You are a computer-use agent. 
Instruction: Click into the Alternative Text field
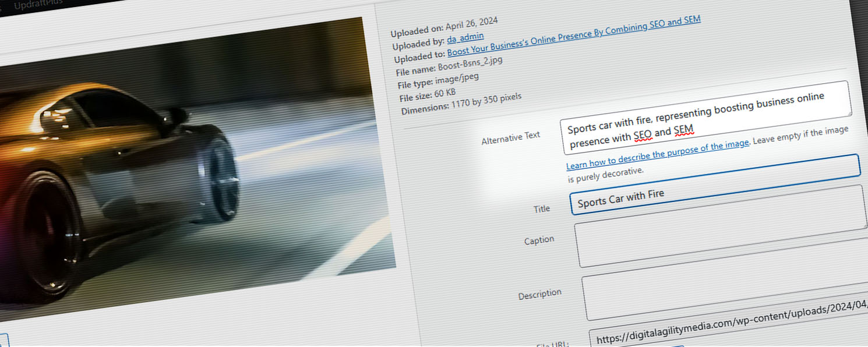(x=705, y=118)
